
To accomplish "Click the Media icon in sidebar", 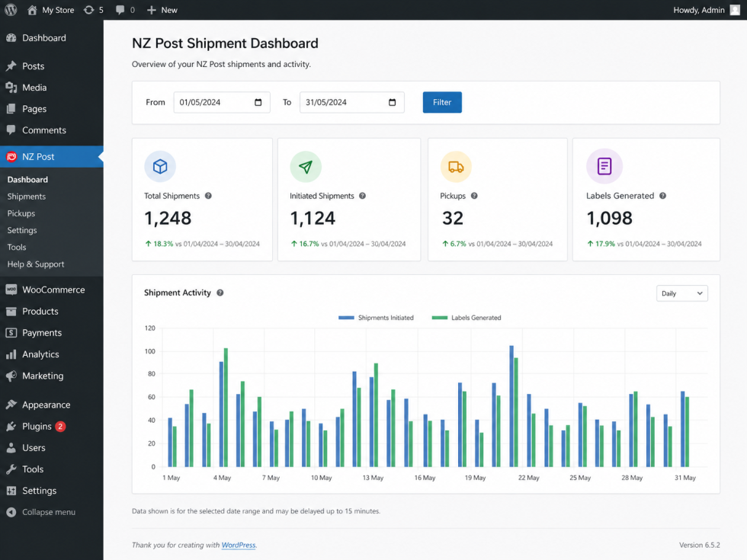I will pyautogui.click(x=11, y=87).
